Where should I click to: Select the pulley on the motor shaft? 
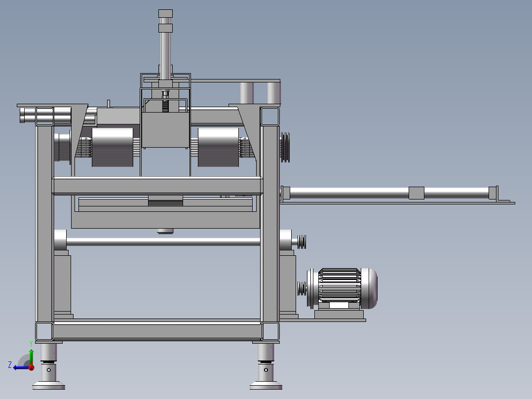tap(302, 289)
